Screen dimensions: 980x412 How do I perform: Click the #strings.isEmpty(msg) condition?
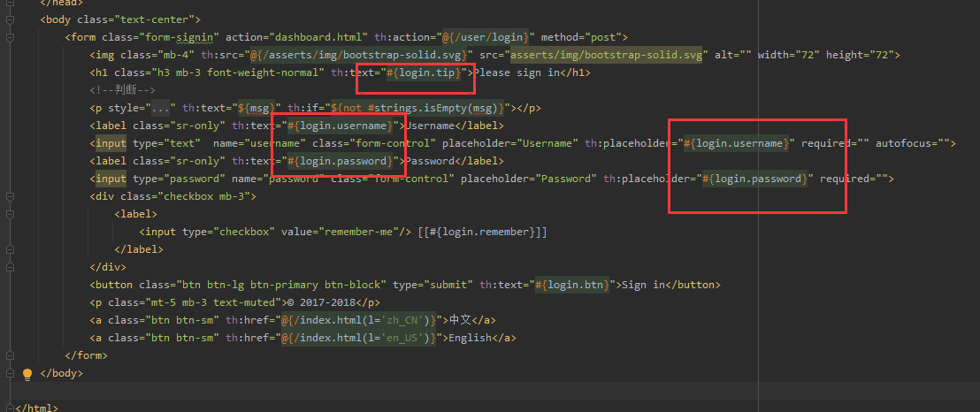pos(433,108)
